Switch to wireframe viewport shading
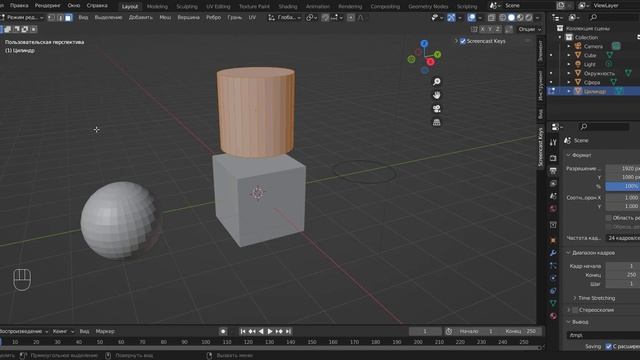The width and height of the screenshot is (640, 360). [502, 18]
